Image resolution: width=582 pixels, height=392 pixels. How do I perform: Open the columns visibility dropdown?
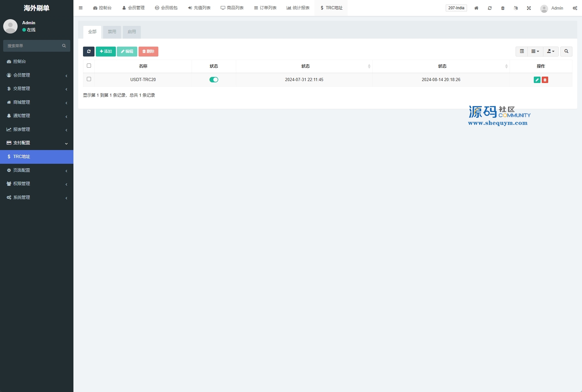(535, 51)
